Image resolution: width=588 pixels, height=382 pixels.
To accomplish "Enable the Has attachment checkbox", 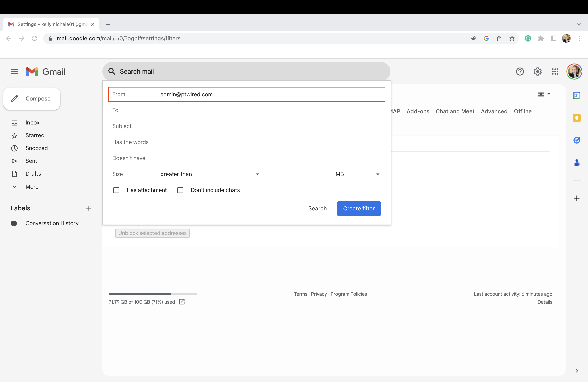I will coord(116,190).
